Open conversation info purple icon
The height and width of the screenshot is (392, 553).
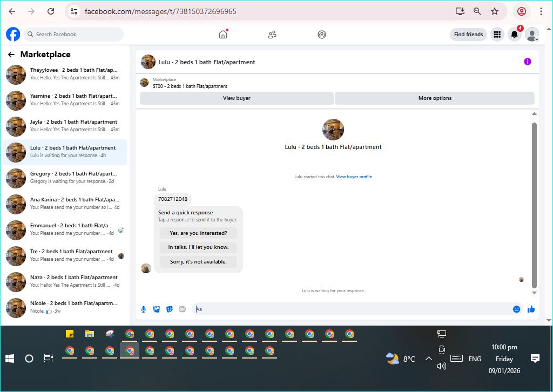pyautogui.click(x=527, y=62)
